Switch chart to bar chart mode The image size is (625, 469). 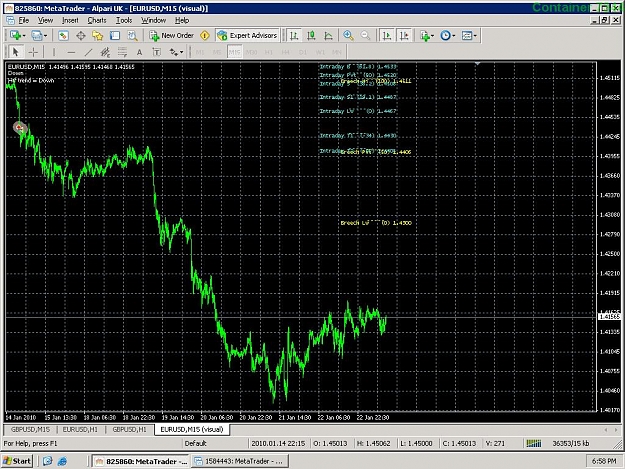294,35
